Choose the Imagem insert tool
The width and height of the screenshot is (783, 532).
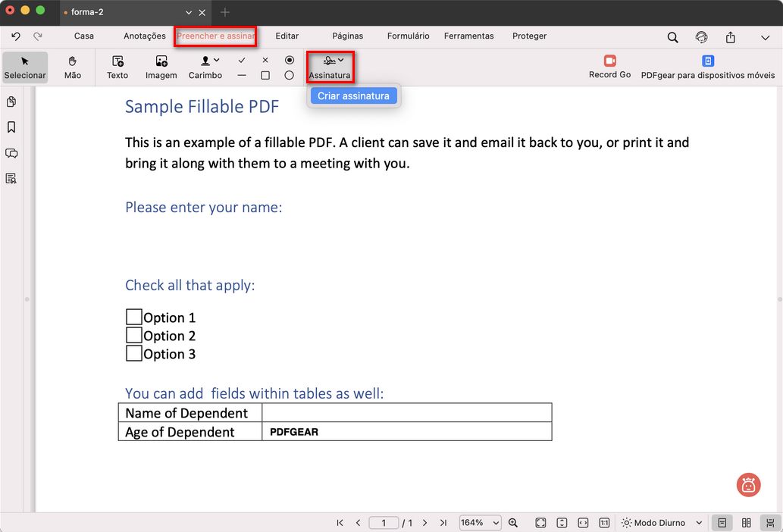point(161,67)
